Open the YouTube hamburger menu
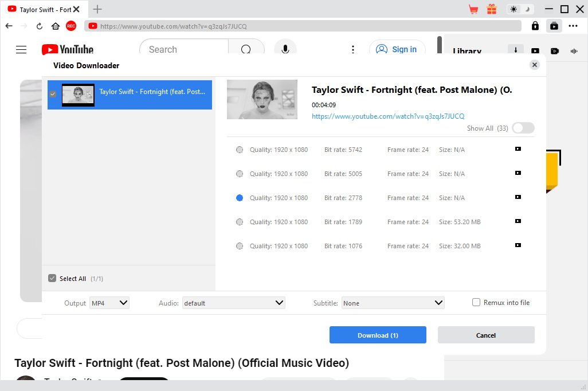Image resolution: width=588 pixels, height=391 pixels. (21, 49)
